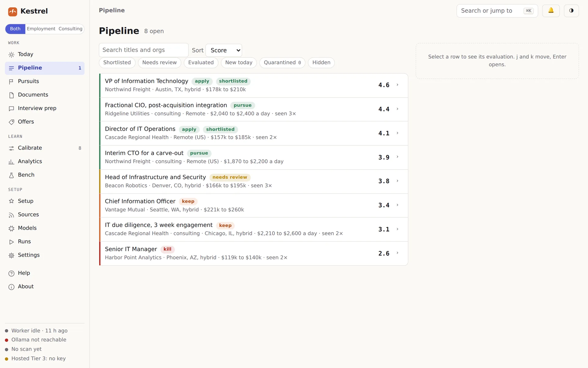Focus the Search or jump to field
The height and width of the screenshot is (368, 588).
(x=497, y=11)
